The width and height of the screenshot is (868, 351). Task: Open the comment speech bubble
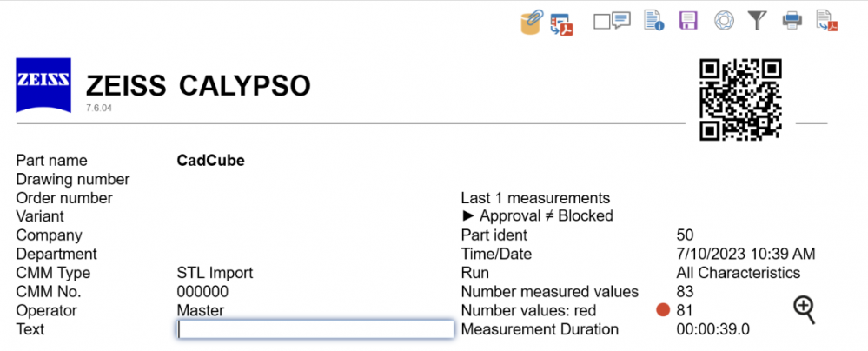click(620, 20)
